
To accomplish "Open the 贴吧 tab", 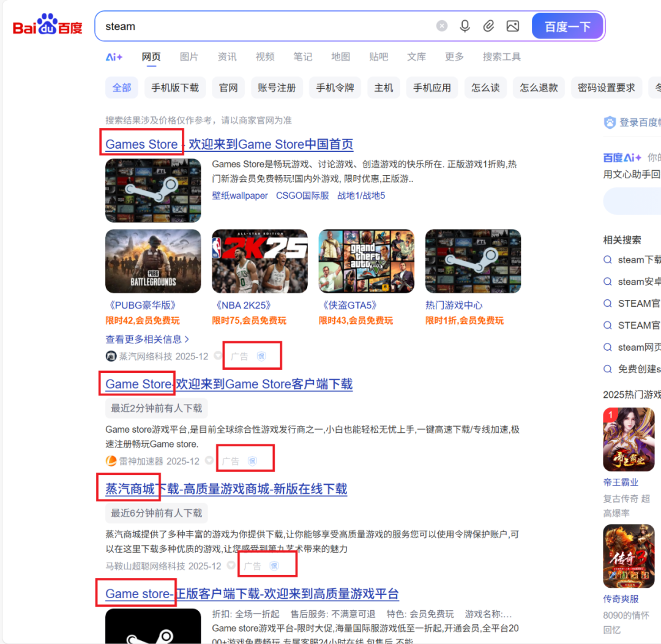I will (379, 57).
